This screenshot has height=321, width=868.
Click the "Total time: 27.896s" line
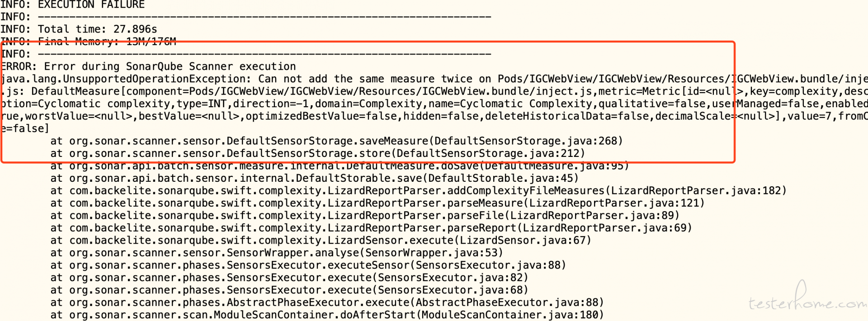79,29
